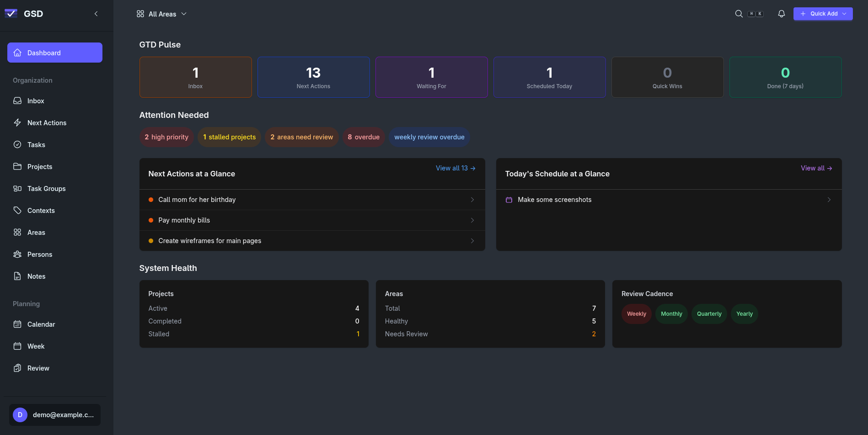Click the Persons people icon

(17, 254)
